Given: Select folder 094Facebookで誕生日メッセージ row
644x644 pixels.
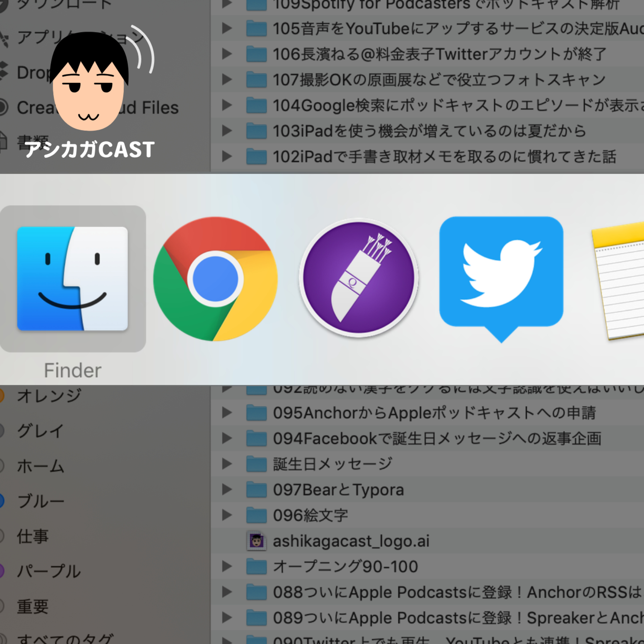Looking at the screenshot, I should [x=437, y=438].
